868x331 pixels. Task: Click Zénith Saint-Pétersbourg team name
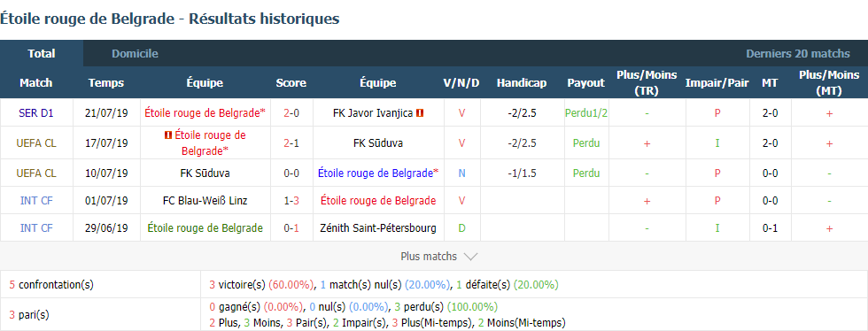click(377, 227)
